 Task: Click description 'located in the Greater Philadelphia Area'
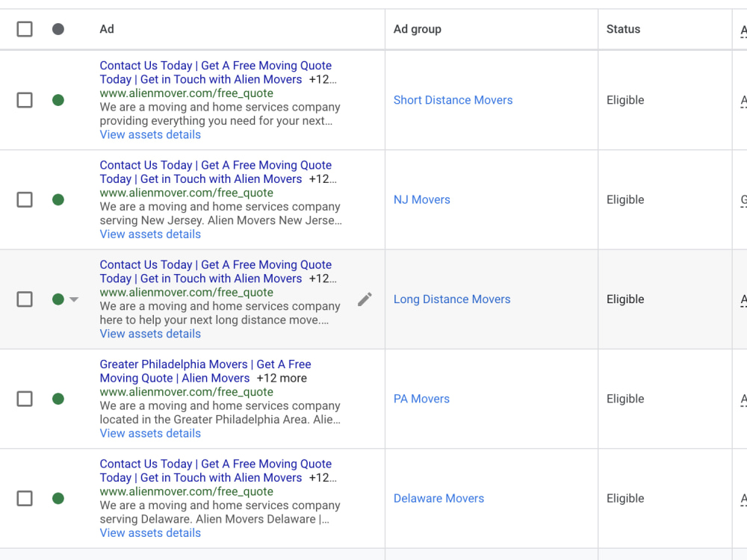pos(205,420)
